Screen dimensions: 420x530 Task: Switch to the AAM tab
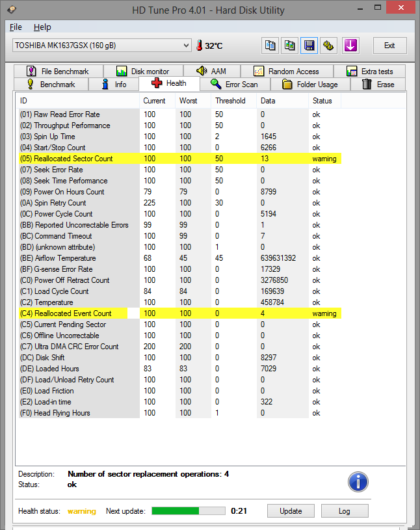[212, 71]
